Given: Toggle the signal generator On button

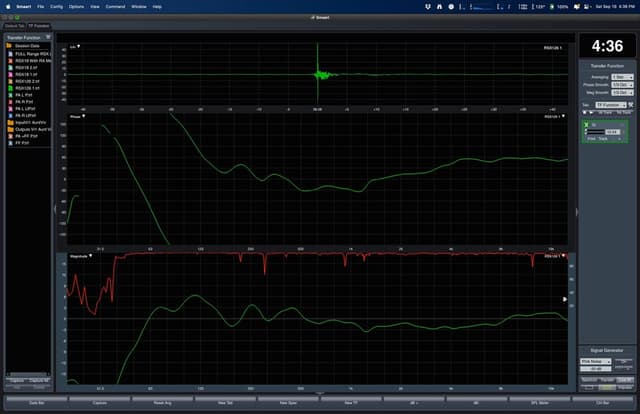Looking at the screenshot, I should click(x=623, y=362).
